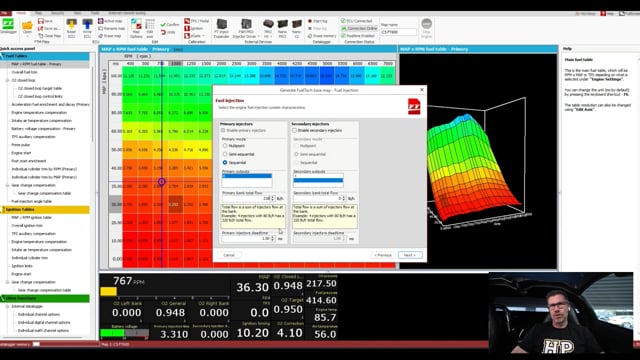Click Rename map in ribbon

[x=112, y=28]
